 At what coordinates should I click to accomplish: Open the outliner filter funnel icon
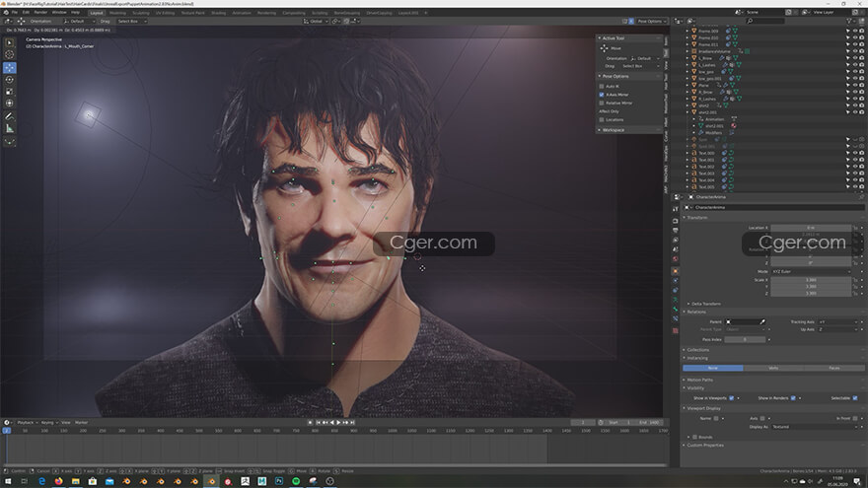click(x=849, y=21)
